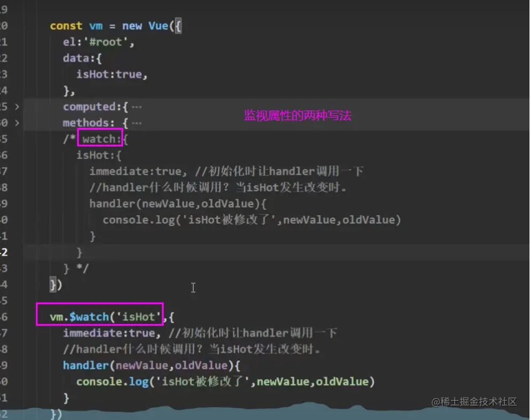Expand the folded computed block chevron
The image size is (530, 420).
click(x=17, y=107)
